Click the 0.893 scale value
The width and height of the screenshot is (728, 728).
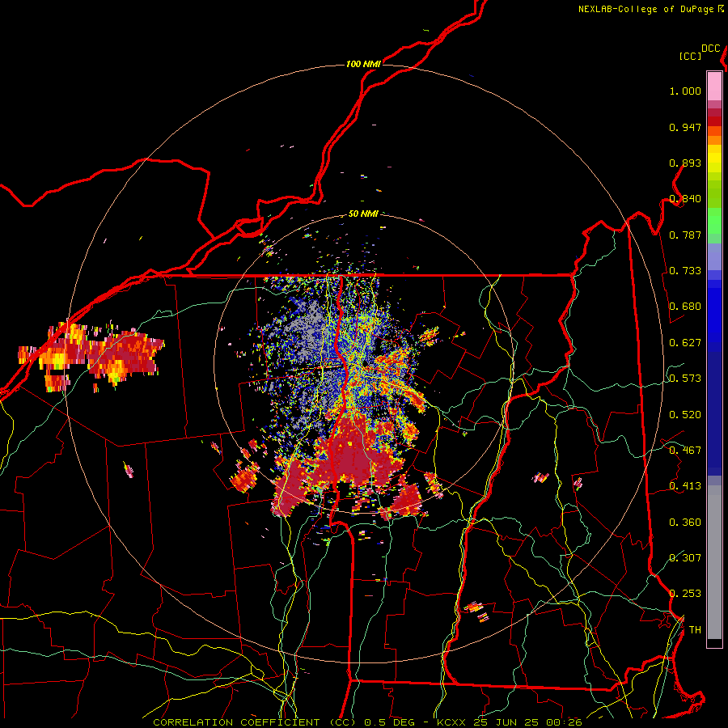click(685, 163)
